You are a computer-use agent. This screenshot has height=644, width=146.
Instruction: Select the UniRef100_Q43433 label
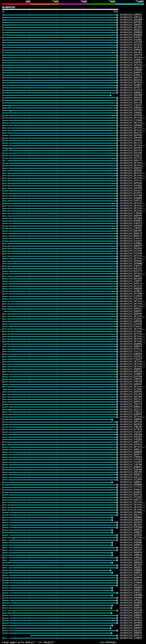pyautogui.click(x=131, y=45)
